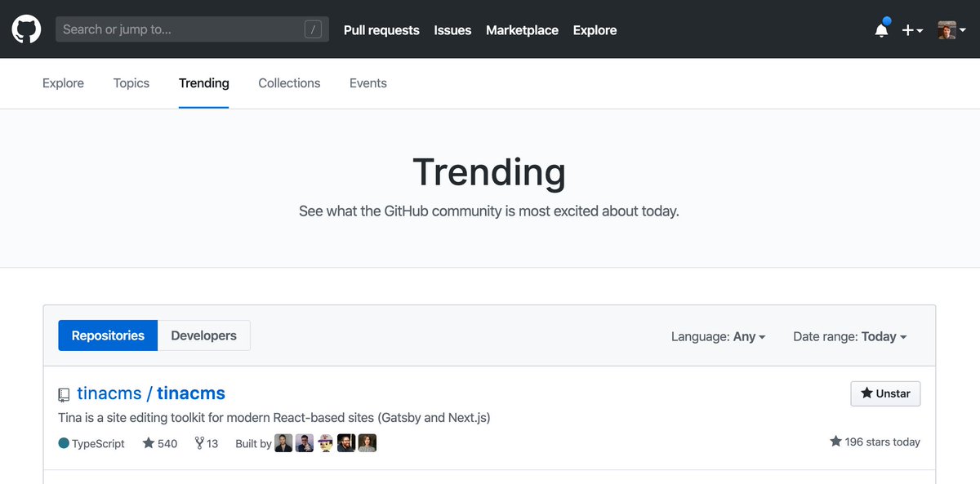
Task: Open the GitHub Octocat home logo
Action: pos(26,29)
